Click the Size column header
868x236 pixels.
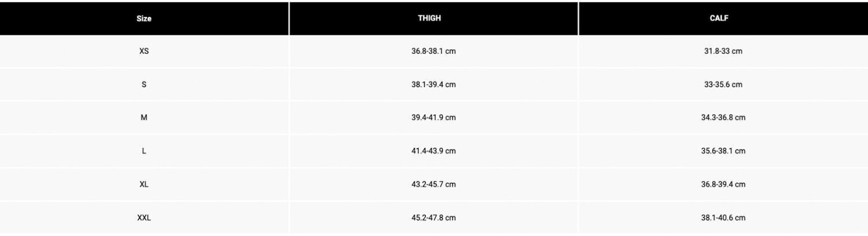coord(144,19)
